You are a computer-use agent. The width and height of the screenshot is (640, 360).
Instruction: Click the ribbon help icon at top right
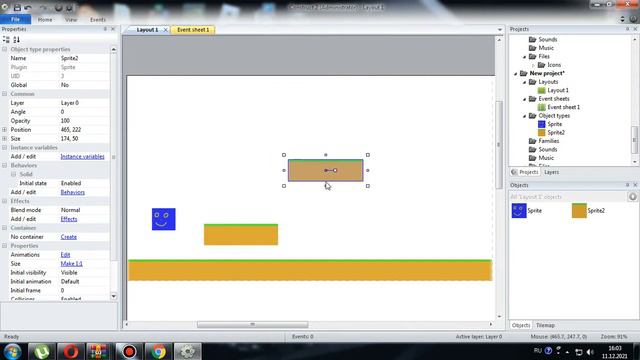point(633,19)
